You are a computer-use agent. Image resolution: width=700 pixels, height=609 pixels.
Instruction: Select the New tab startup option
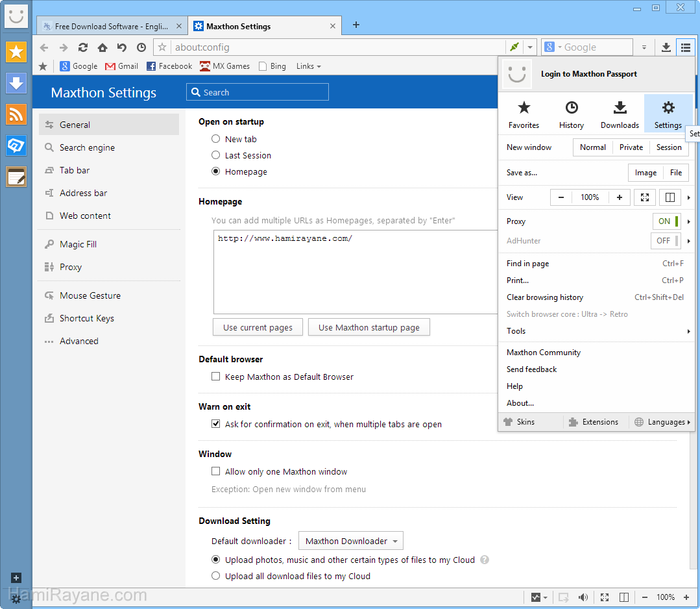(215, 139)
